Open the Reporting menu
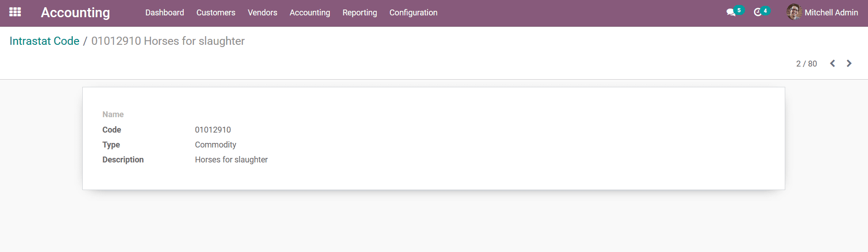This screenshot has width=868, height=252. coord(360,13)
